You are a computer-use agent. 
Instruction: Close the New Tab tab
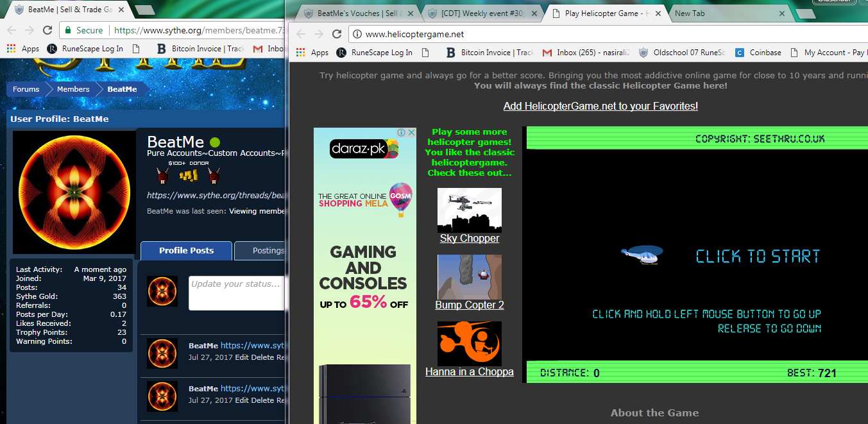781,13
